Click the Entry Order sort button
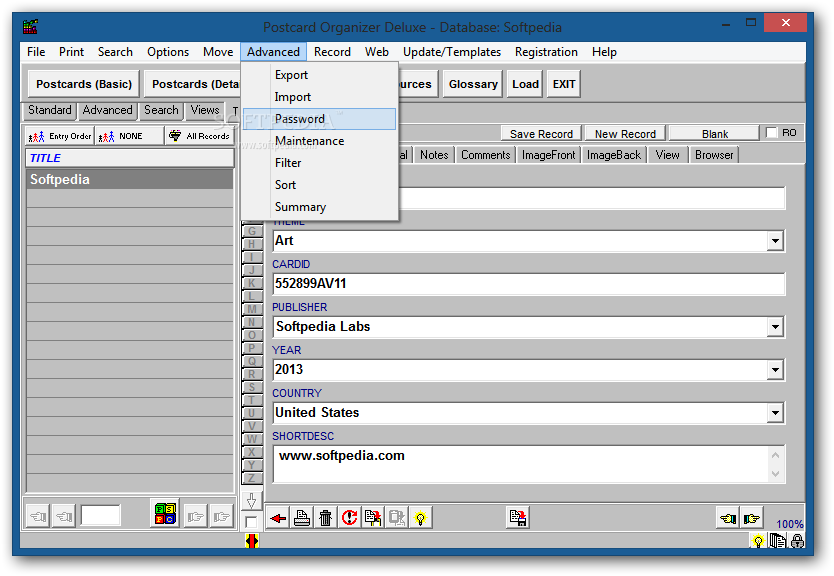Image resolution: width=834 pixels, height=576 pixels. click(60, 136)
